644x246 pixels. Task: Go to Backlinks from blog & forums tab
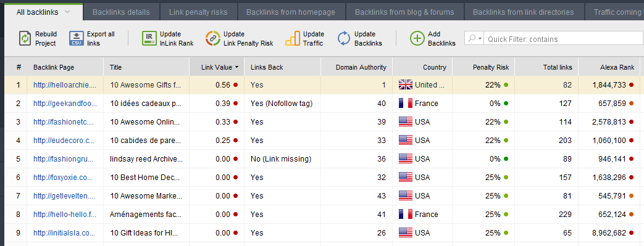click(x=404, y=12)
